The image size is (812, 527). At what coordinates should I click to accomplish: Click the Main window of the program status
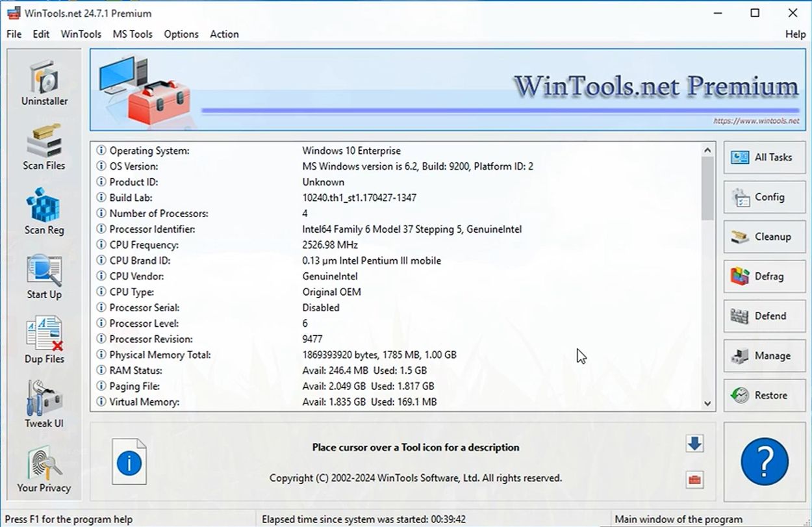point(678,519)
